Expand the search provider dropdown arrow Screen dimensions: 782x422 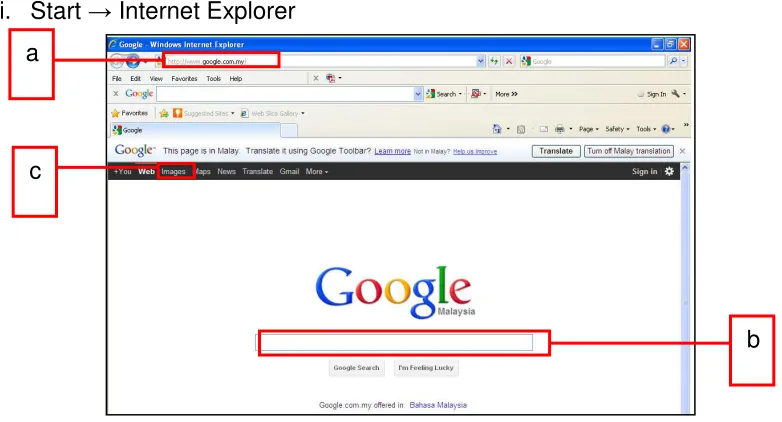[683, 61]
